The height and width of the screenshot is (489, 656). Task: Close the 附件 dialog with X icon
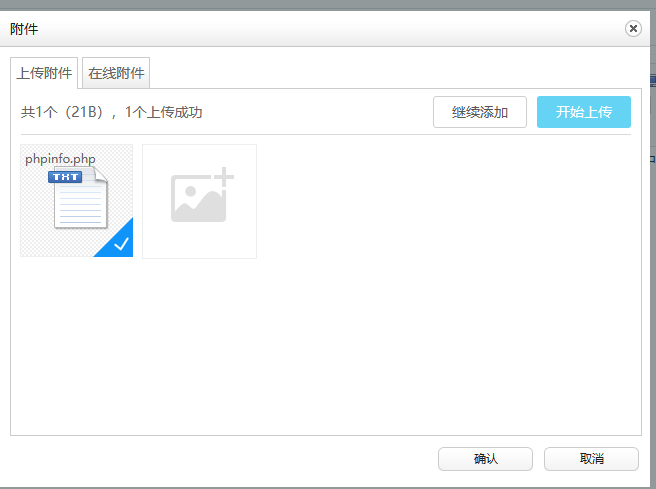[x=633, y=29]
